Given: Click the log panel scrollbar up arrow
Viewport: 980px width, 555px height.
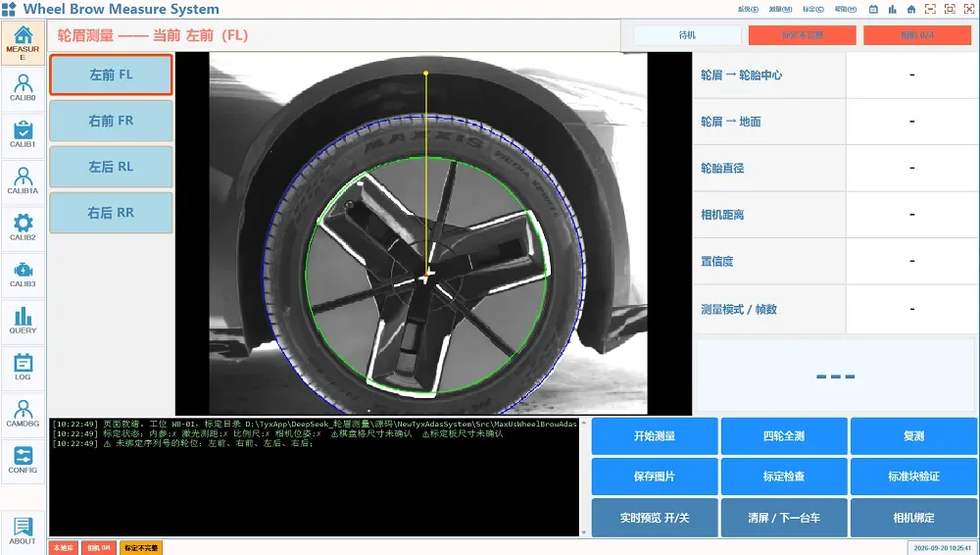Looking at the screenshot, I should click(584, 423).
